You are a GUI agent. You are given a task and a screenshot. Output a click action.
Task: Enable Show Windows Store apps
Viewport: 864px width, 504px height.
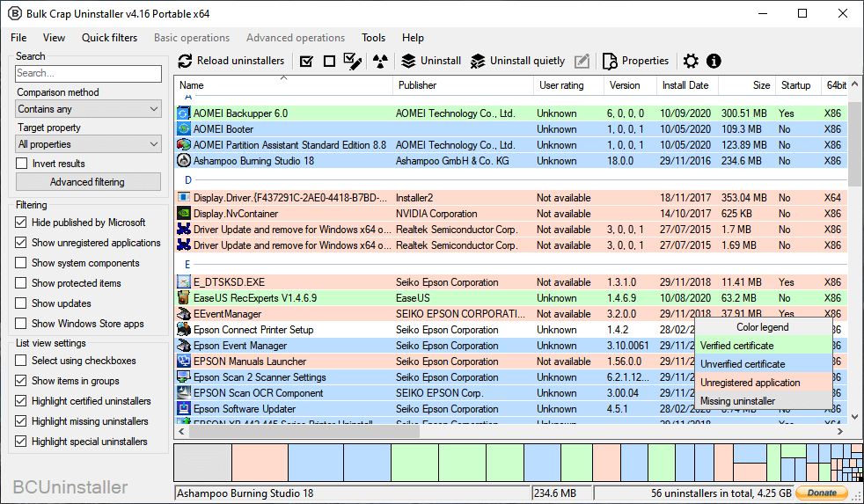tap(21, 324)
